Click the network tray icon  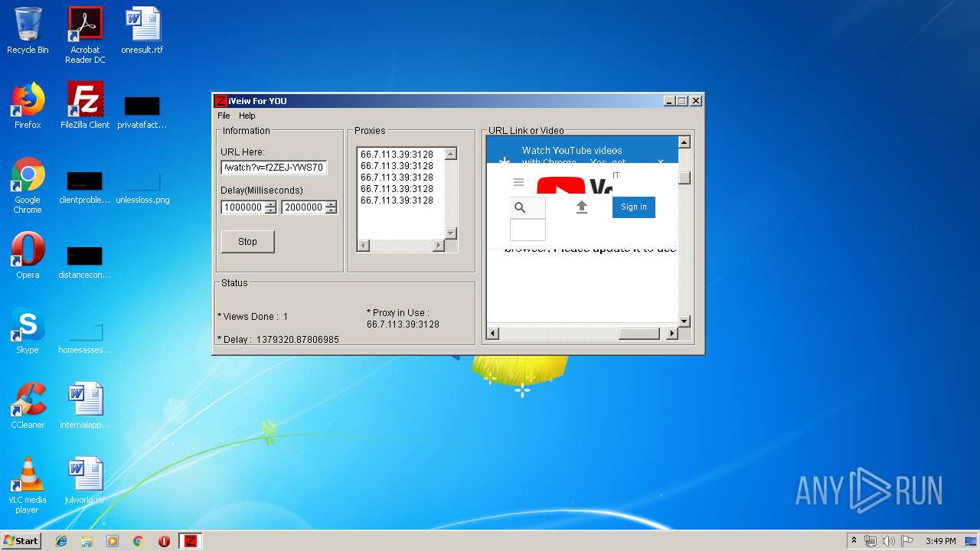(x=871, y=541)
